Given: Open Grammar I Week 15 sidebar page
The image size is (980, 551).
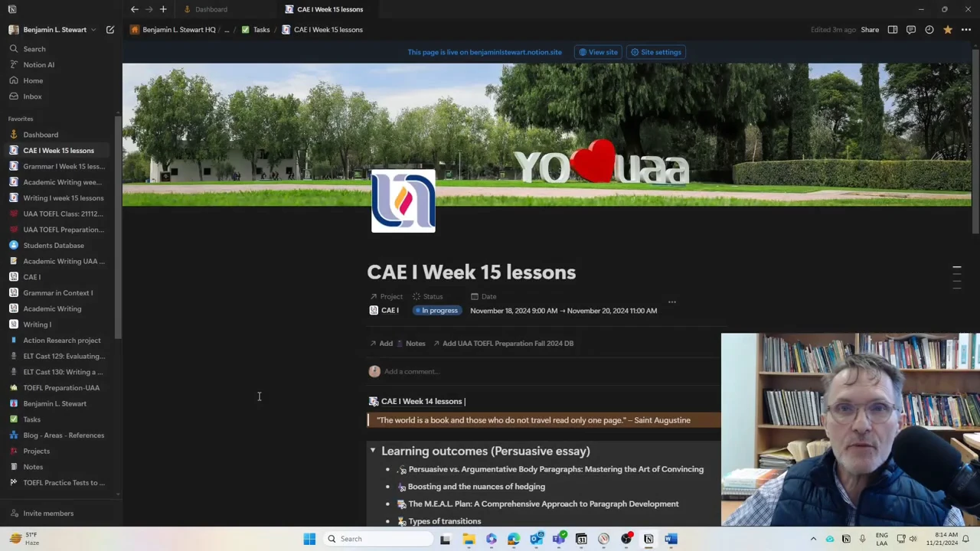Looking at the screenshot, I should [x=64, y=166].
